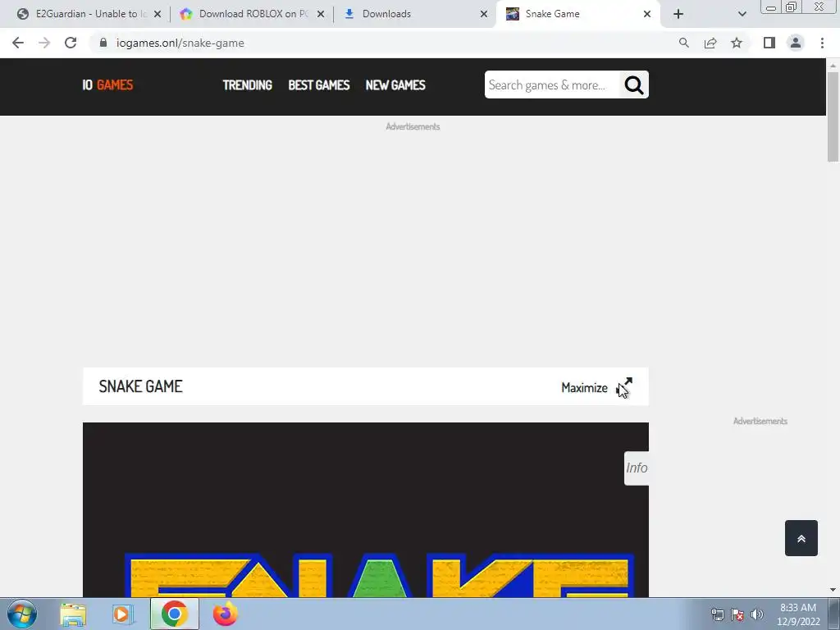The image size is (840, 630).
Task: Click the address bar URL
Action: pos(180,43)
